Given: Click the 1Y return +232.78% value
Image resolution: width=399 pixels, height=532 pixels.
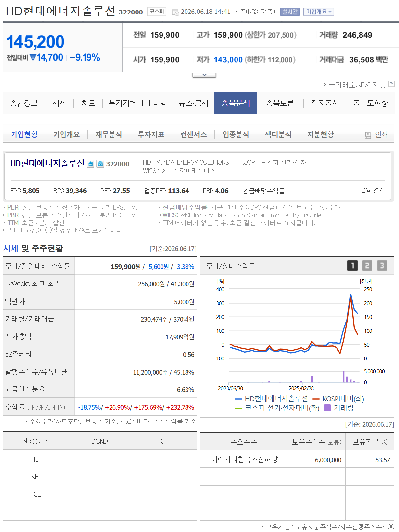Looking at the screenshot, I should (x=180, y=407).
